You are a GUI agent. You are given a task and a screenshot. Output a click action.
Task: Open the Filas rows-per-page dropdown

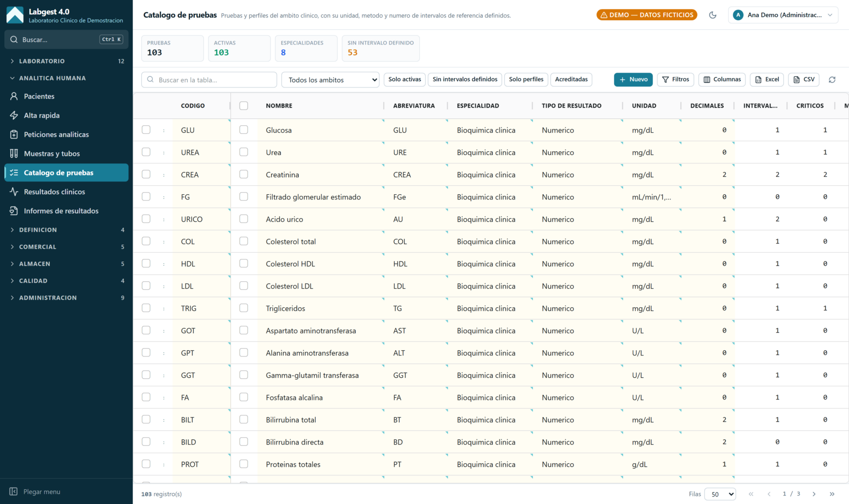[720, 494]
